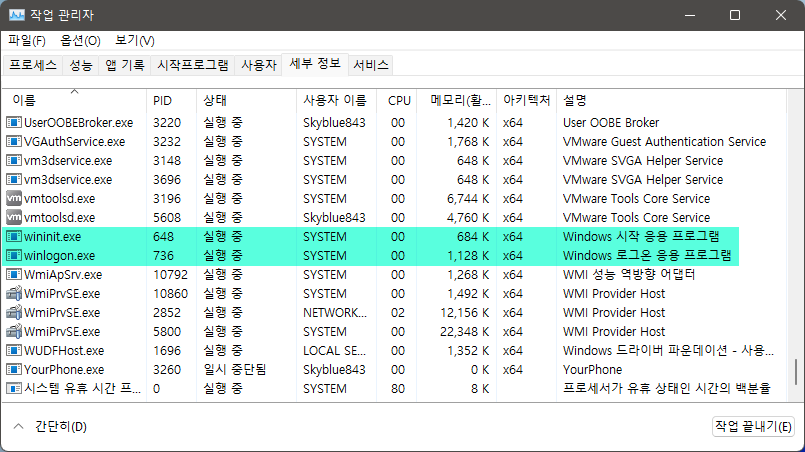
Task: Sort by the 이름 column header
Action: (74, 101)
